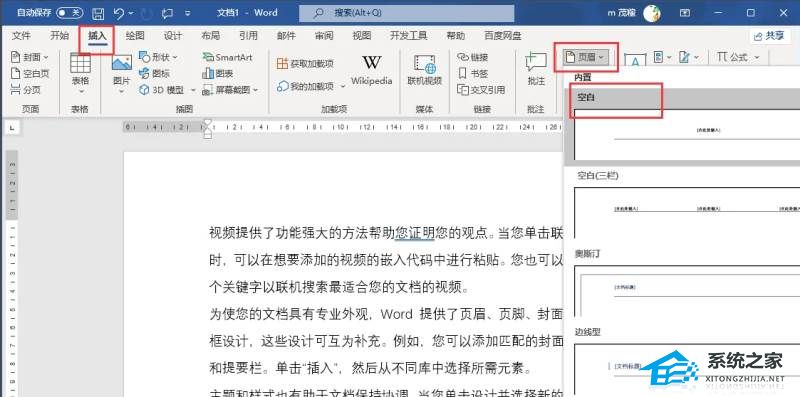
Task: Switch to the 绘图 tab
Action: [135, 36]
